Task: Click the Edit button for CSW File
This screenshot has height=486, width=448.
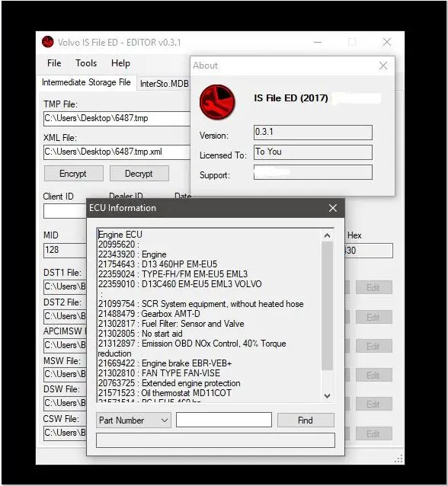Action: 374,433
